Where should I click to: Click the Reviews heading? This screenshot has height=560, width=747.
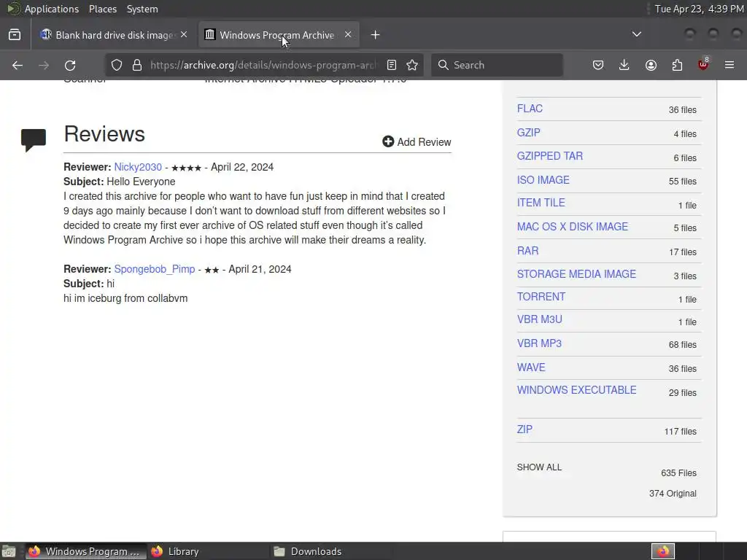click(x=104, y=134)
